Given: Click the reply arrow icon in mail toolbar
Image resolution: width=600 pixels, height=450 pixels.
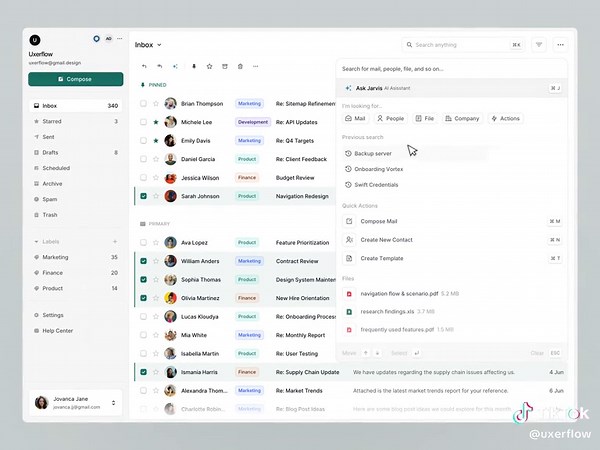Looking at the screenshot, I should click(144, 67).
